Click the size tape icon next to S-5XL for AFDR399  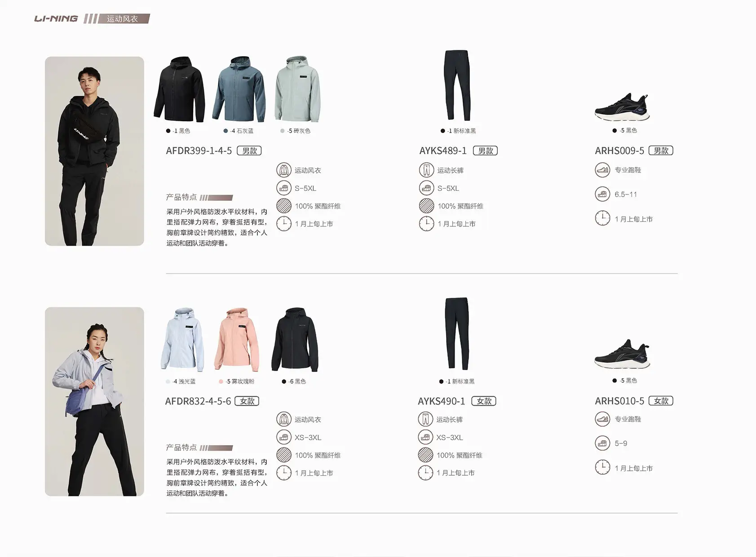[x=284, y=188]
